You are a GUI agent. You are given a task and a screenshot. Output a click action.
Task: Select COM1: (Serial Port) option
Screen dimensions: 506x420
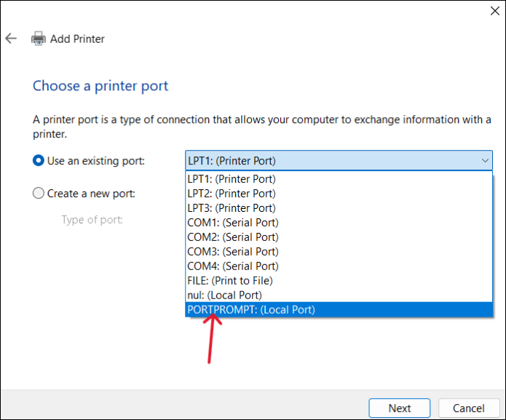(x=233, y=223)
